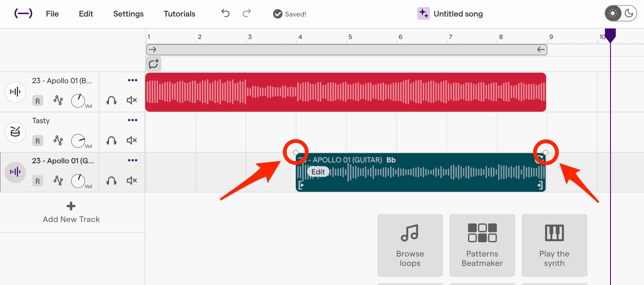Mute the Tasty track
Screen dimensions: 644x285
point(132,141)
